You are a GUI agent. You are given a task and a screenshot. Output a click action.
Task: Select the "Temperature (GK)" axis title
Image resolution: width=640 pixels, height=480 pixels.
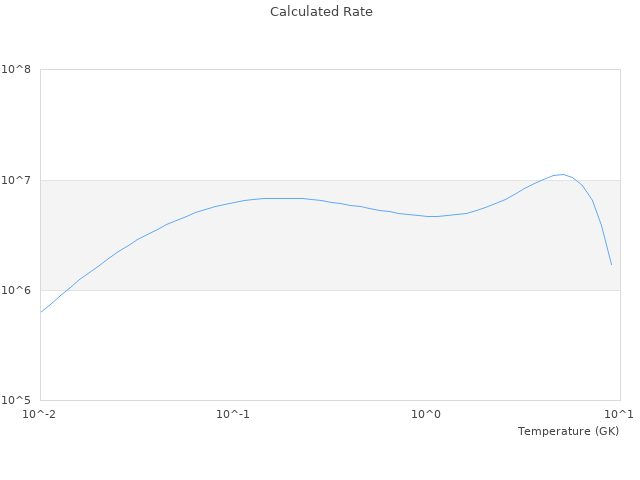click(x=568, y=431)
